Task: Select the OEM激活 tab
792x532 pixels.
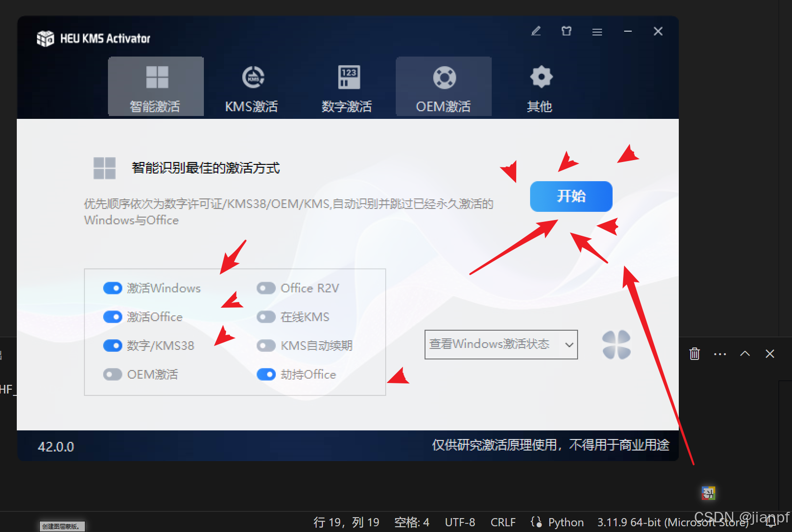Action: click(x=444, y=87)
